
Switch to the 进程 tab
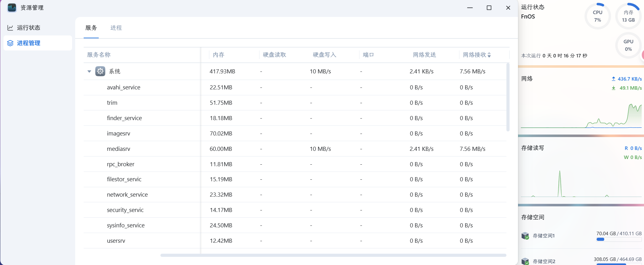(116, 28)
